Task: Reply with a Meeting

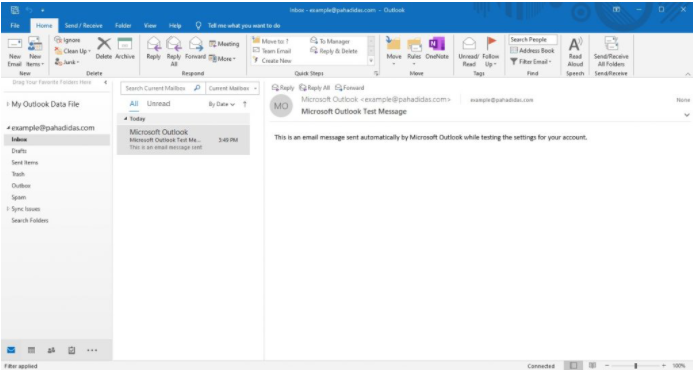Action: 224,44
